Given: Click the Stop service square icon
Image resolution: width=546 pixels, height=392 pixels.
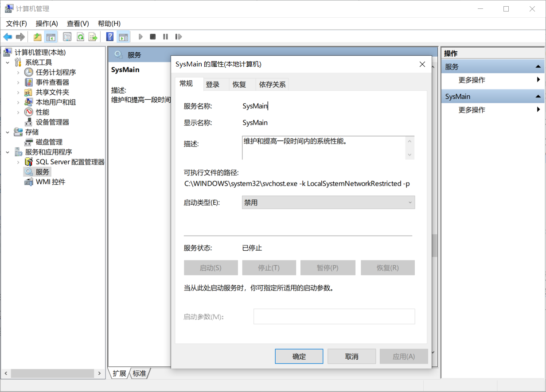Looking at the screenshot, I should coord(153,37).
